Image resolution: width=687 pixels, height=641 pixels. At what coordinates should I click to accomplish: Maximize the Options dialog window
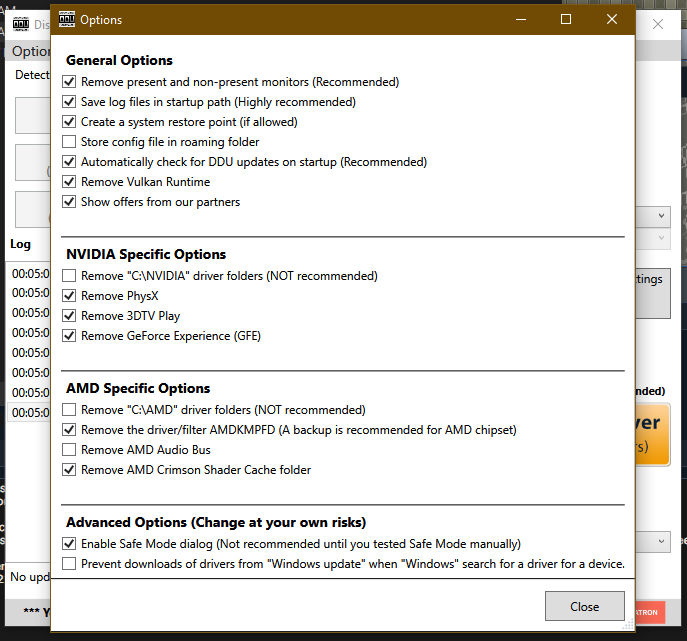click(566, 19)
